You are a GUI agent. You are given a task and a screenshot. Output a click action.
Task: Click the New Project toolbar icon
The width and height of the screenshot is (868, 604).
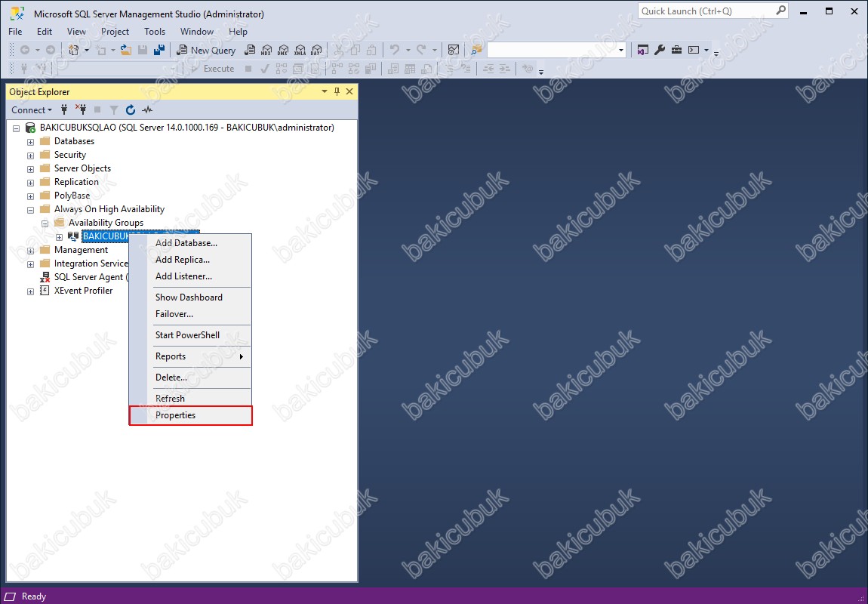pos(73,50)
